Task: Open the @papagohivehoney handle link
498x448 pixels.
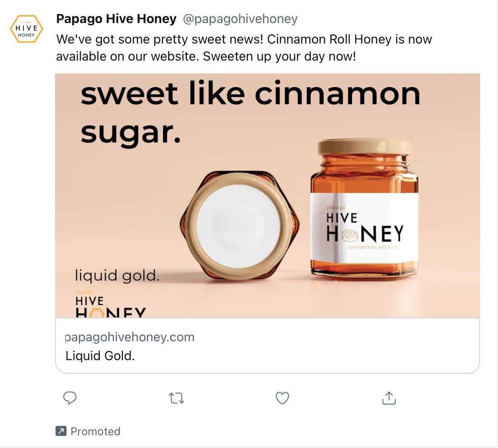Action: pyautogui.click(x=240, y=19)
